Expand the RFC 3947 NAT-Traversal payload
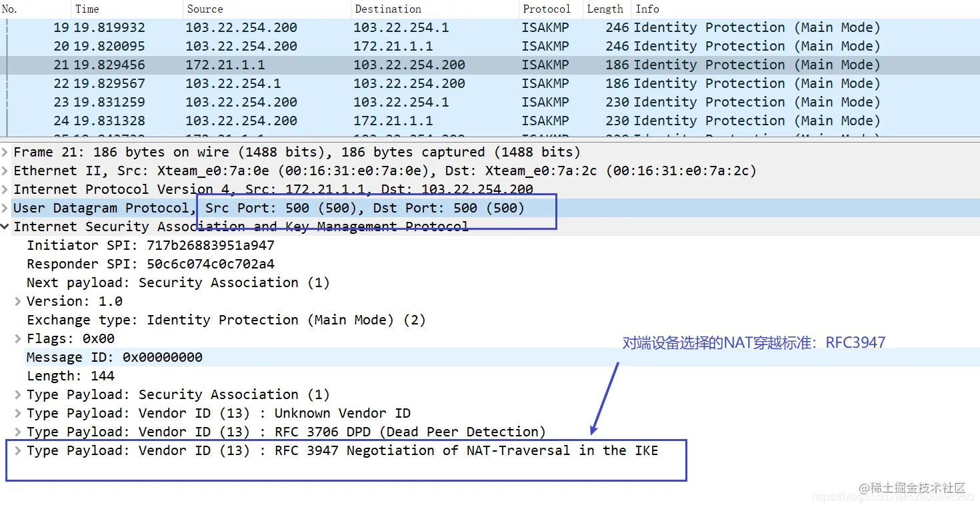The height and width of the screenshot is (509, 980). [x=19, y=450]
